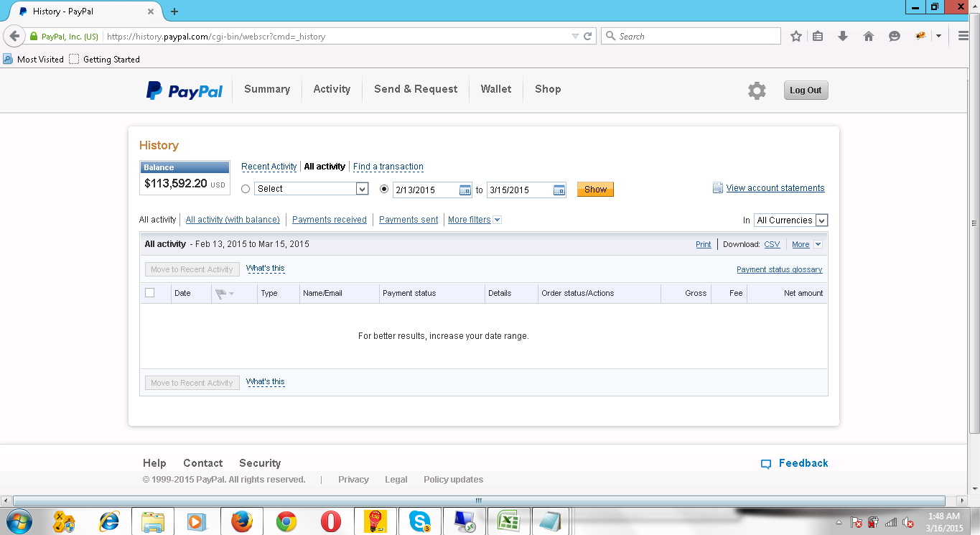
Task: Tick the select-all checkbox in table header
Action: (149, 292)
